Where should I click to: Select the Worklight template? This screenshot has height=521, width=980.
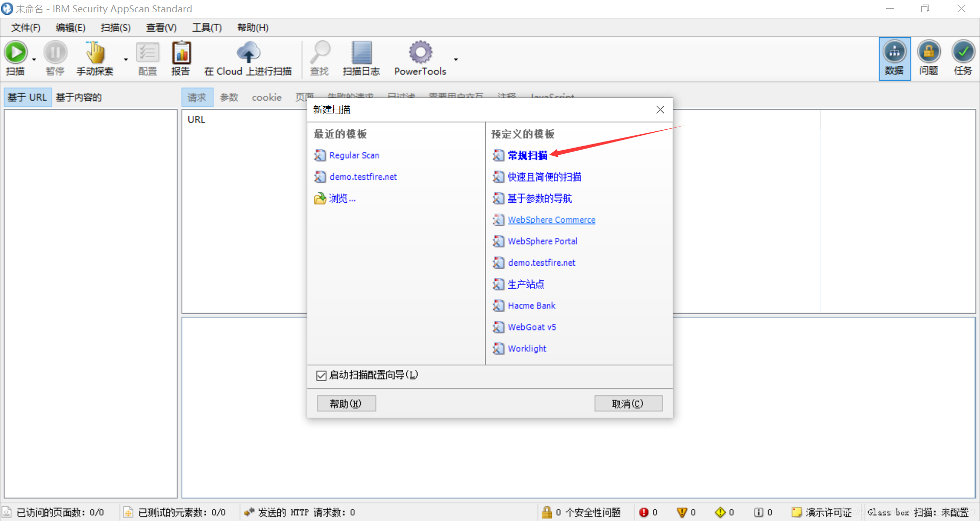527,348
